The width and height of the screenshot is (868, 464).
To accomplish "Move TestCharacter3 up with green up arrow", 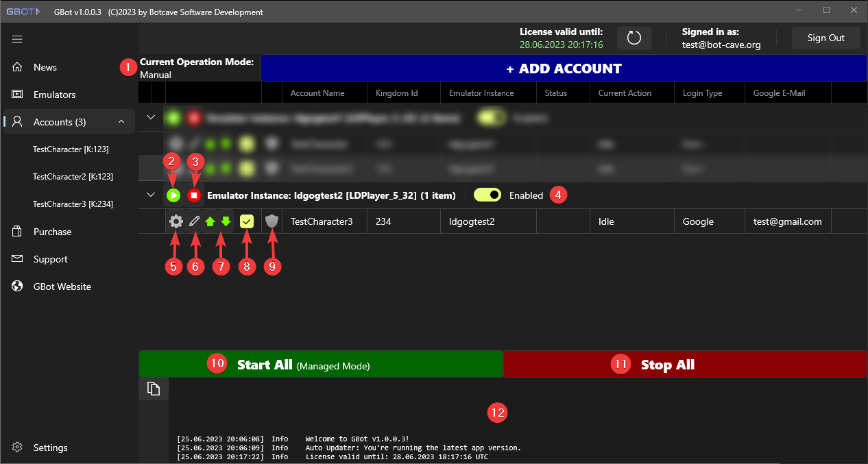I will pyautogui.click(x=210, y=221).
